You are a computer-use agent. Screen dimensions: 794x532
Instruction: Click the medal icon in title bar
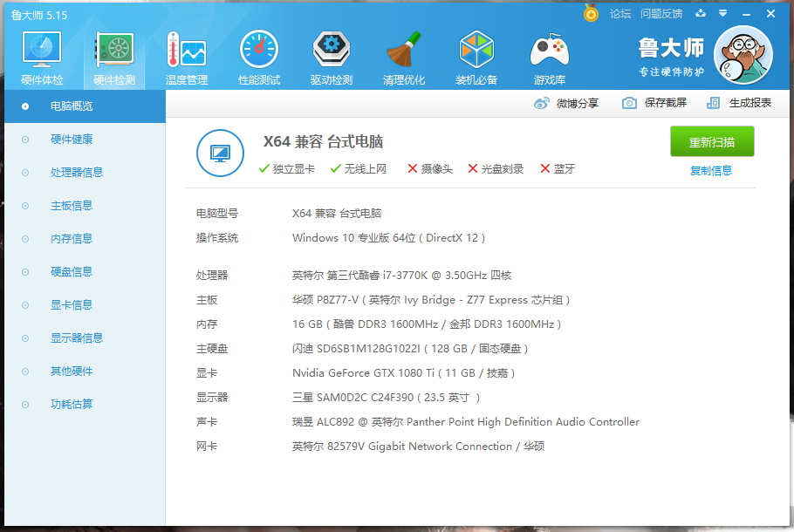coord(591,13)
